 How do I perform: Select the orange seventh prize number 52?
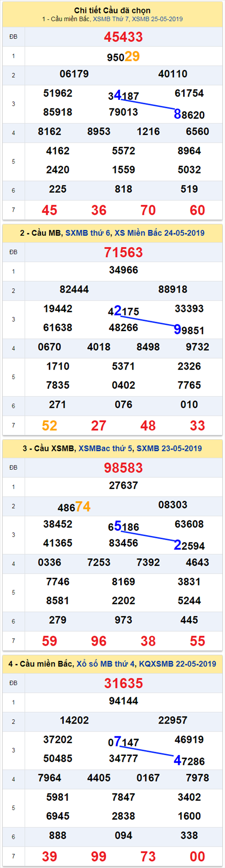tap(50, 426)
